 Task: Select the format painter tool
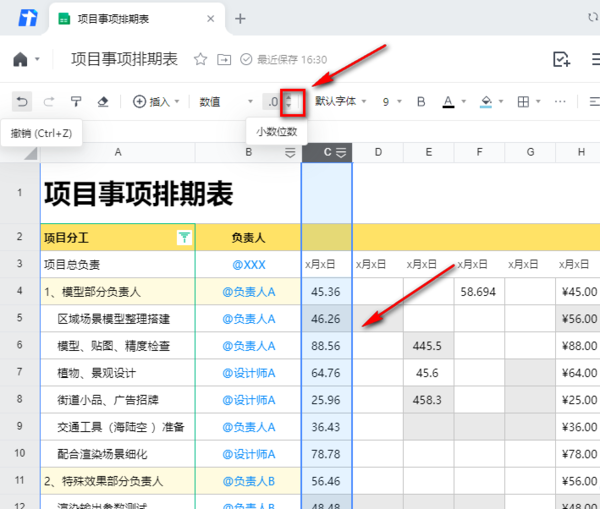(x=76, y=101)
